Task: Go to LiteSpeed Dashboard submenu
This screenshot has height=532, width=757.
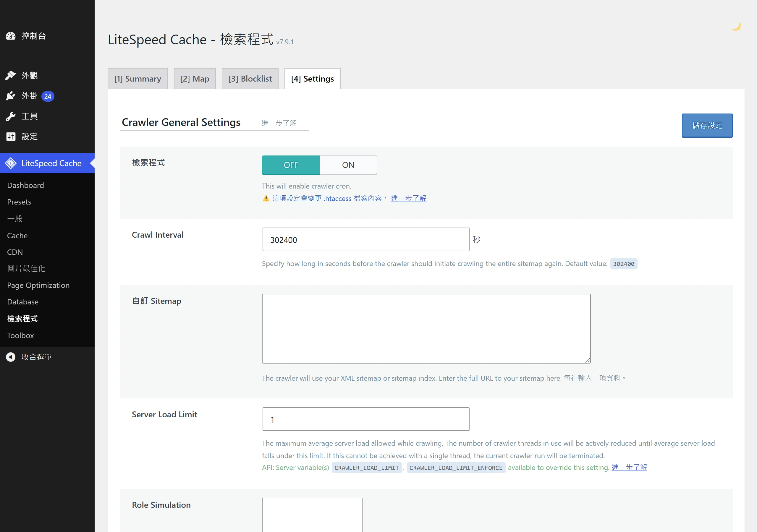Action: click(25, 185)
